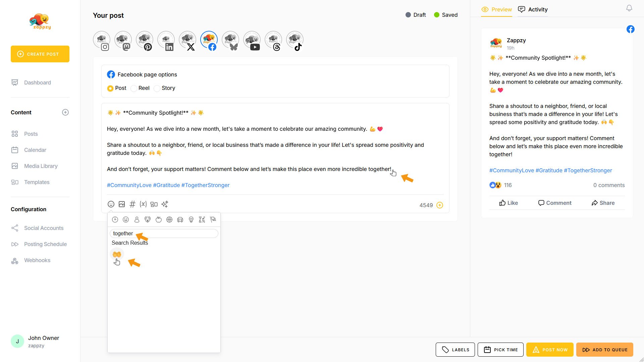Expand Content section with plus icon

point(65,112)
